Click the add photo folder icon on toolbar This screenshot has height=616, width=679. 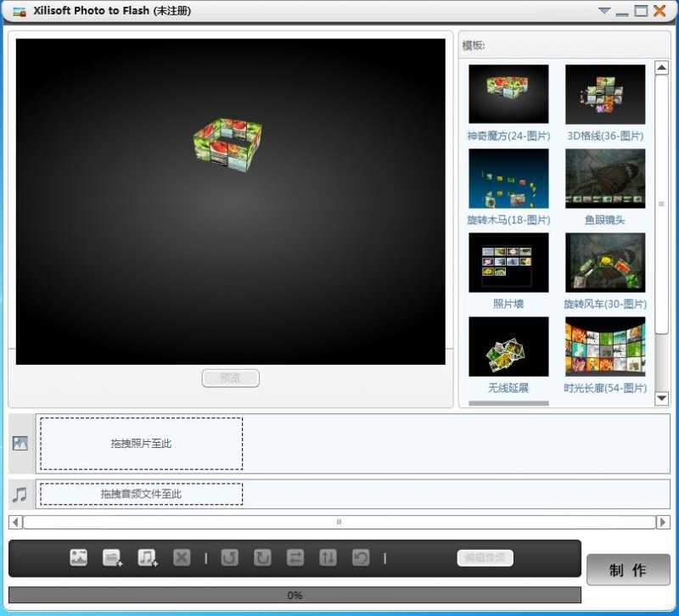click(113, 557)
